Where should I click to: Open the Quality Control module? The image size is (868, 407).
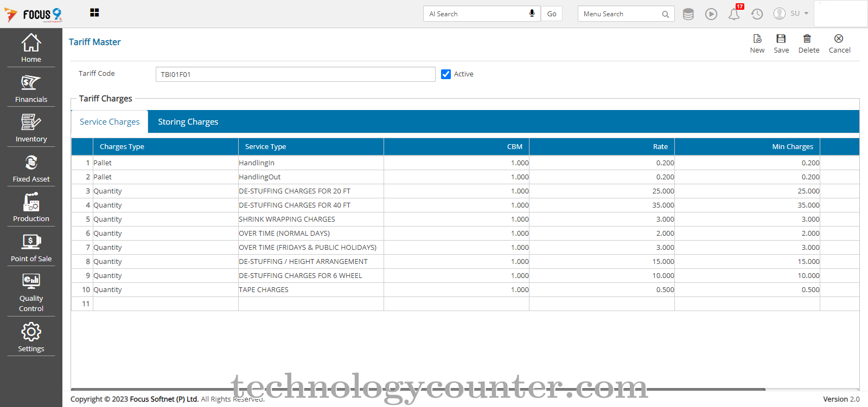(31, 293)
